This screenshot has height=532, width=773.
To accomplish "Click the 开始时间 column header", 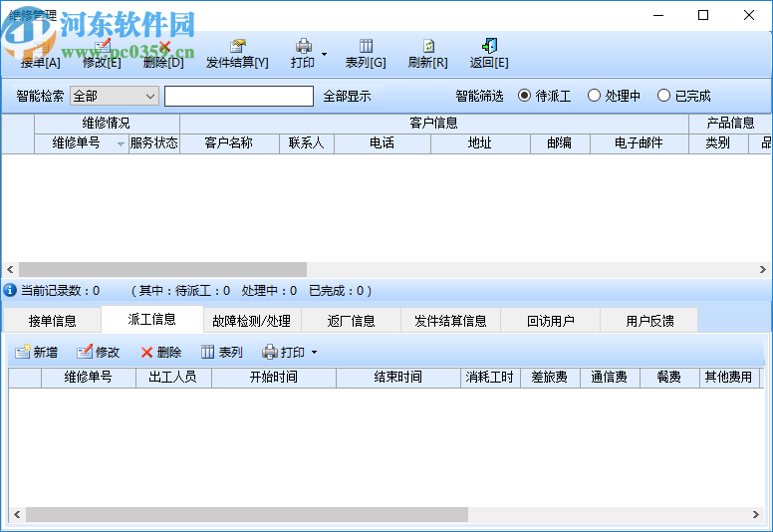I will pyautogui.click(x=274, y=378).
